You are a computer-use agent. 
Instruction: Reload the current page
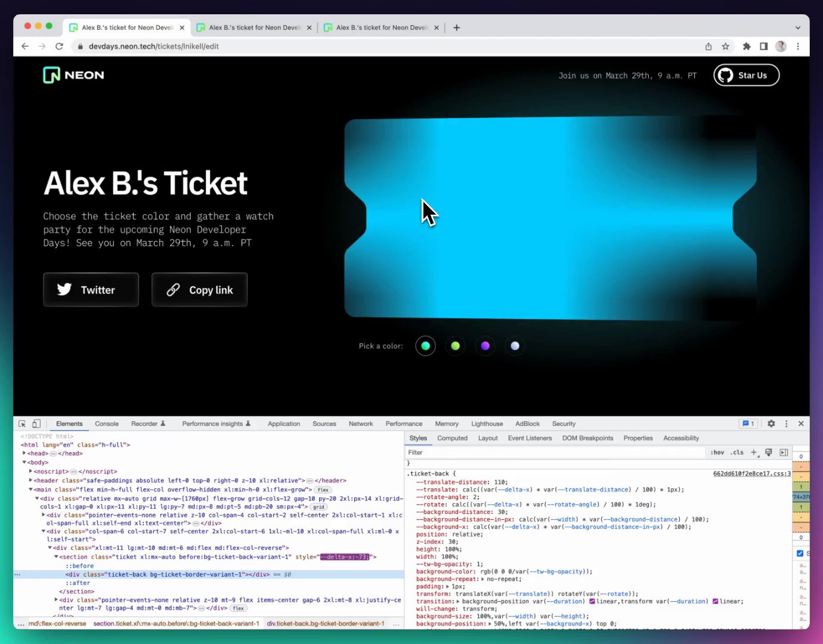coord(59,46)
